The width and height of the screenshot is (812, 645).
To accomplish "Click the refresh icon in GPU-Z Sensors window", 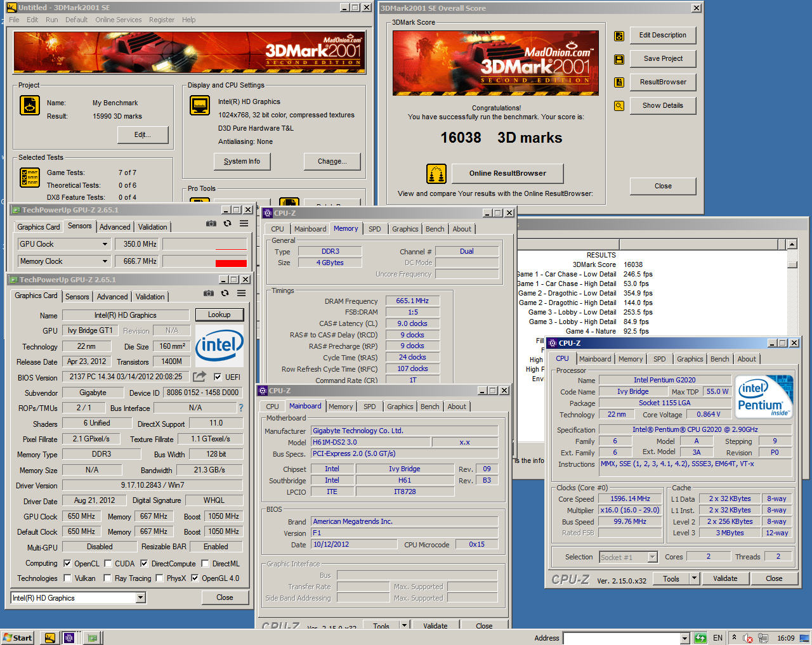I will tap(227, 223).
